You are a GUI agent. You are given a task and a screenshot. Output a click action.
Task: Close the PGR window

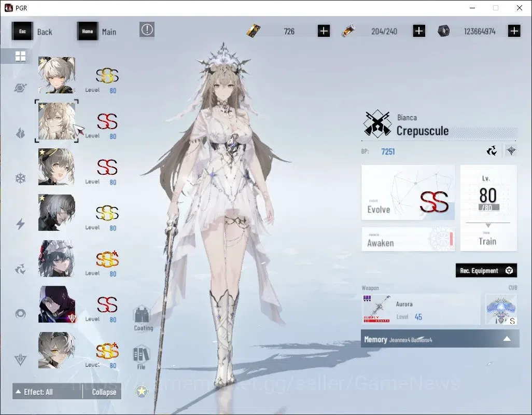pyautogui.click(x=520, y=8)
